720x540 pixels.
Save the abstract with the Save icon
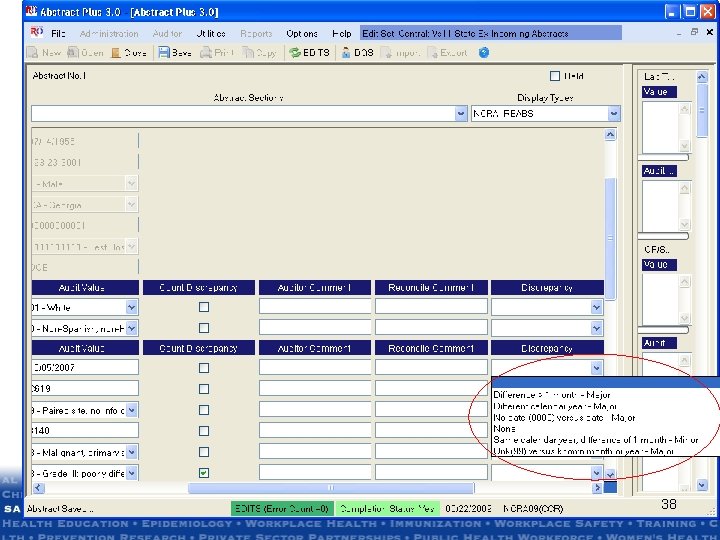click(x=164, y=53)
